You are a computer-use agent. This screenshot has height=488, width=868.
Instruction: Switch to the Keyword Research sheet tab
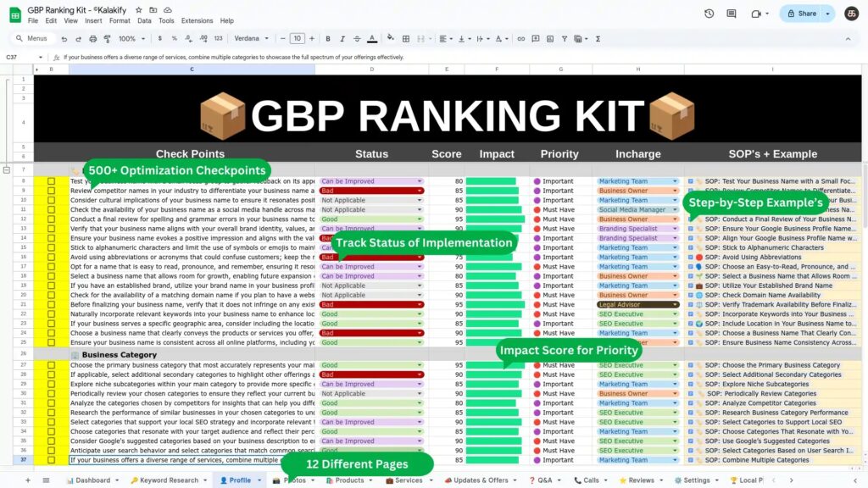[x=166, y=480]
